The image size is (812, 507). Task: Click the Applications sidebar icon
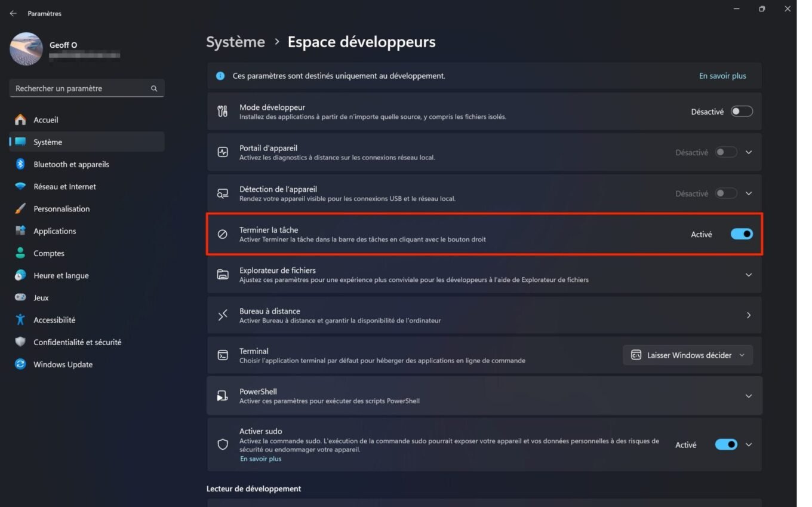[20, 231]
